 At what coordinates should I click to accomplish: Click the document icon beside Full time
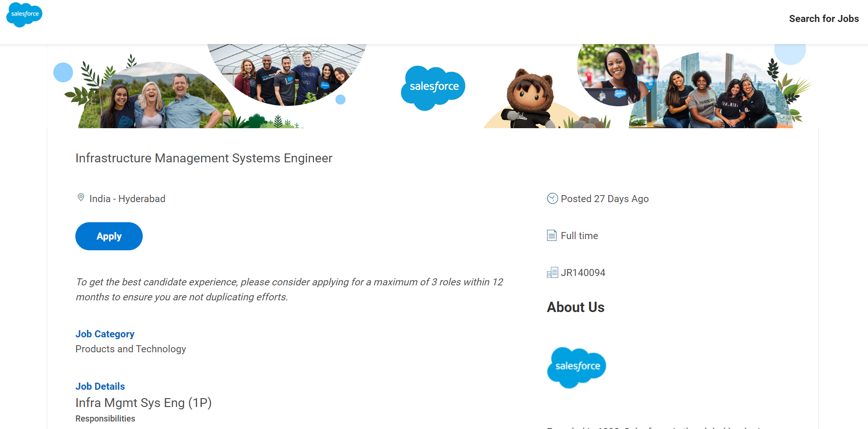(x=552, y=235)
